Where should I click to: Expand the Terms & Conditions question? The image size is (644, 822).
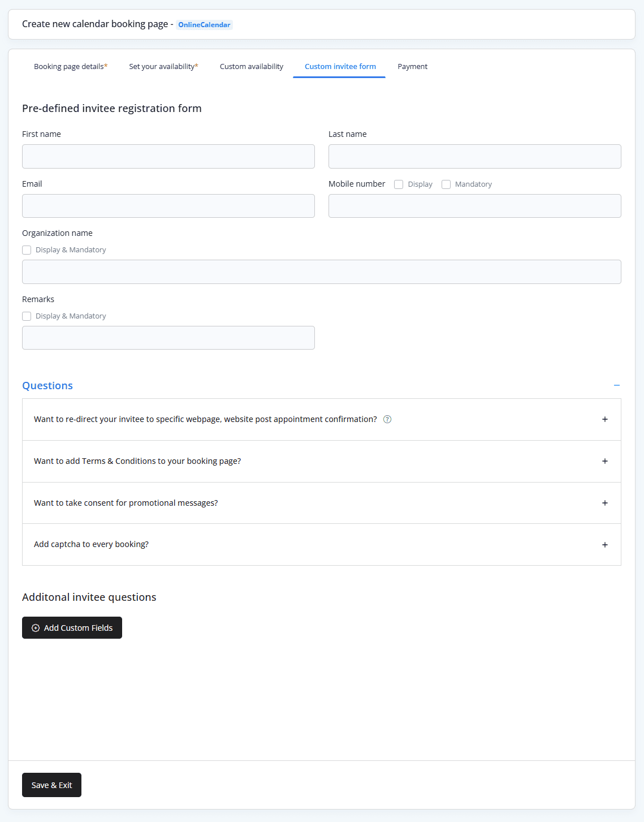[604, 461]
